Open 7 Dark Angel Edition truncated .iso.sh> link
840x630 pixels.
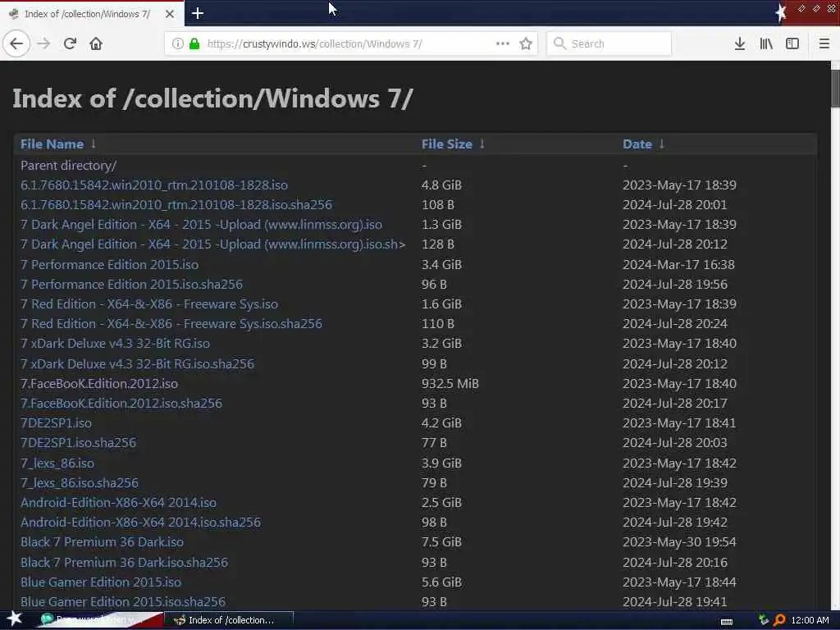pyautogui.click(x=213, y=244)
